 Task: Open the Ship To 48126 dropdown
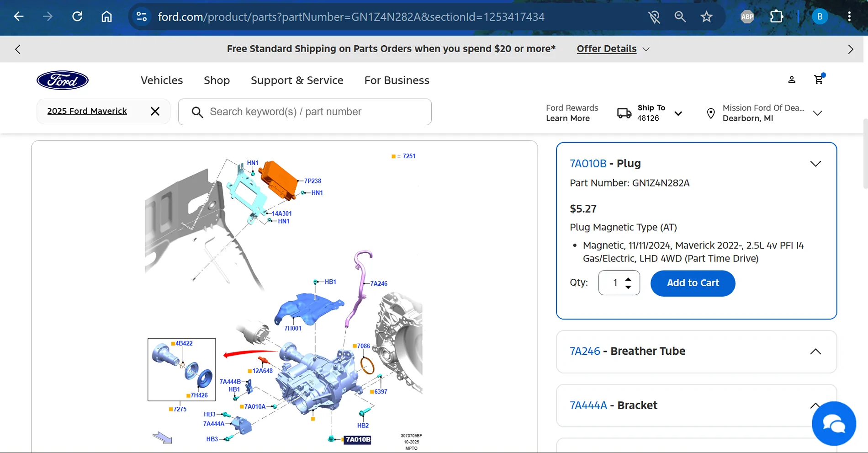click(x=678, y=113)
